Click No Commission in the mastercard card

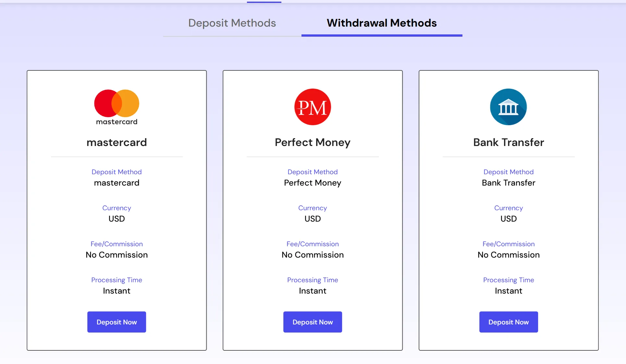pos(117,255)
